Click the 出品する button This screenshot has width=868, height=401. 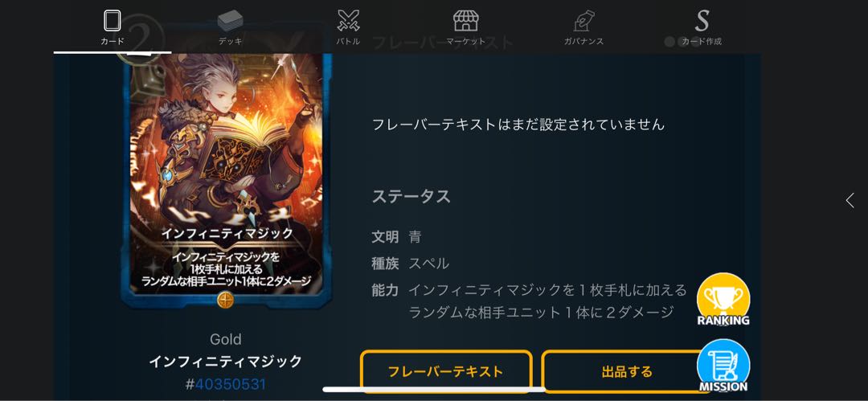click(x=627, y=370)
